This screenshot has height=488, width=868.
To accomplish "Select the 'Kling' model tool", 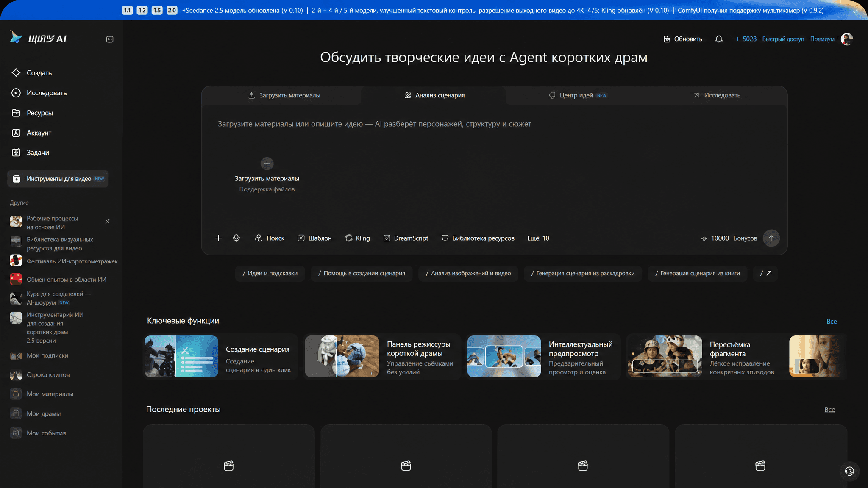I will 358,238.
